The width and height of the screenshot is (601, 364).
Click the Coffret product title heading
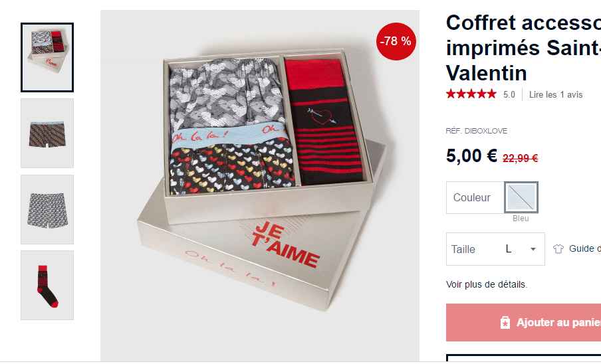(x=523, y=47)
